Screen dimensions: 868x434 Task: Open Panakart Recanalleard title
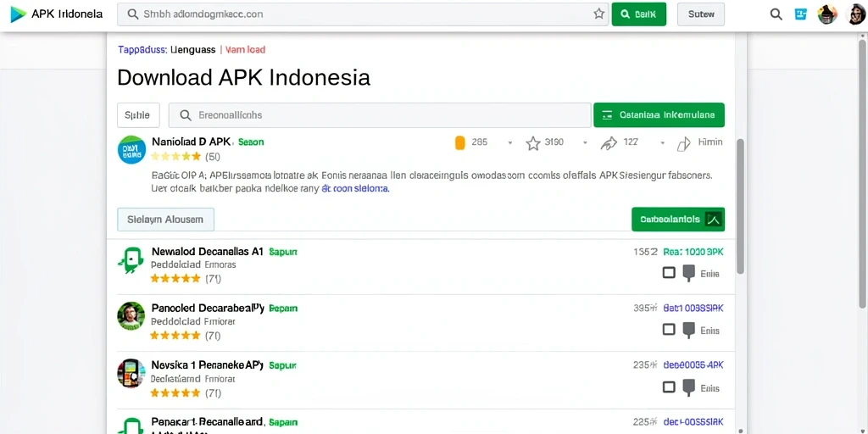pos(208,422)
